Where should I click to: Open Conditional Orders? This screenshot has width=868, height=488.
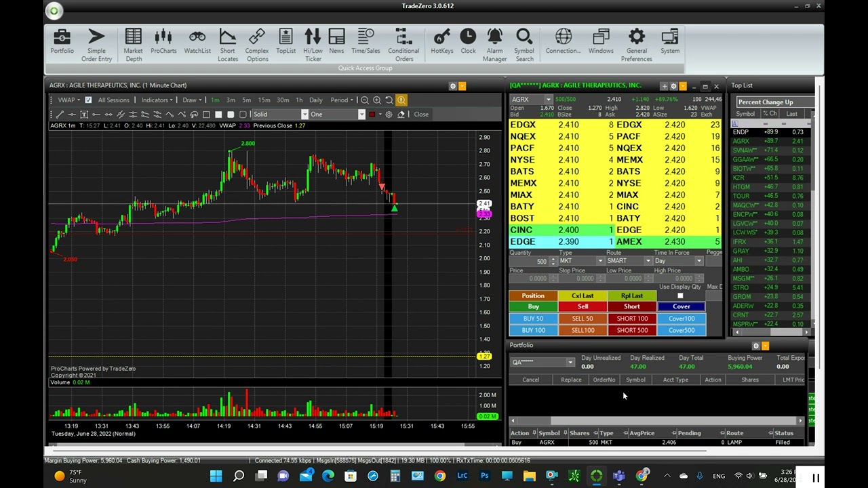point(403,45)
